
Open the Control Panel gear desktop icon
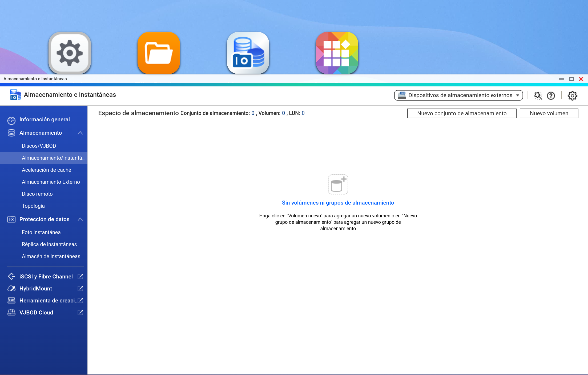click(70, 53)
